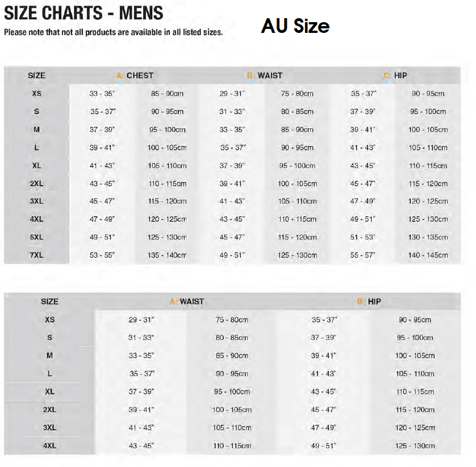Click the SIZE header of the bottom table
This screenshot has width=476, height=467.
(x=49, y=302)
